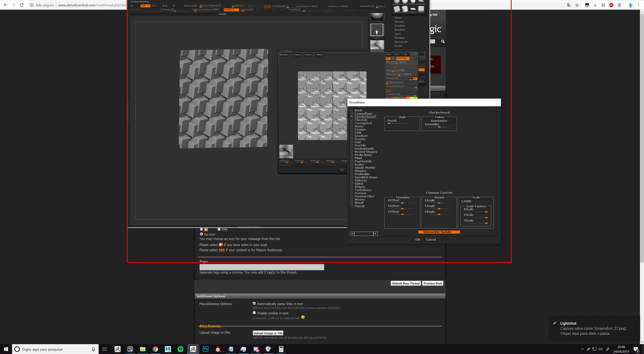This screenshot has width=644, height=354.
Task: Toggle the Interactive Update button
Action: click(x=439, y=232)
